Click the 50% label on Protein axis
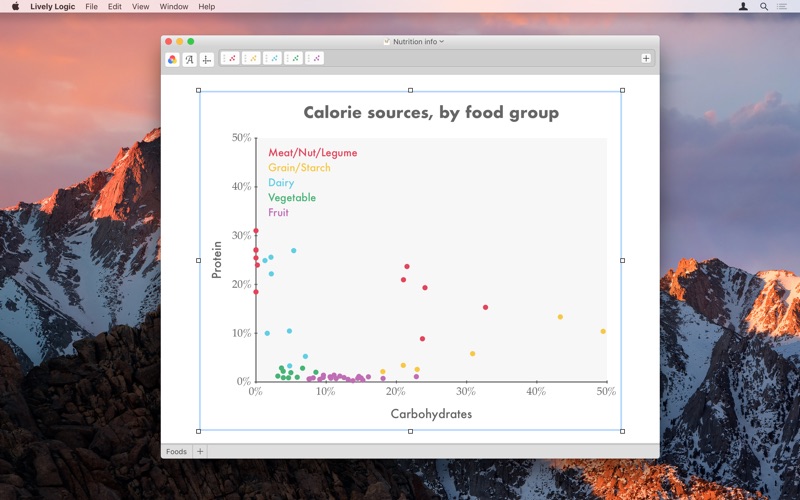800x500 pixels. (x=241, y=137)
